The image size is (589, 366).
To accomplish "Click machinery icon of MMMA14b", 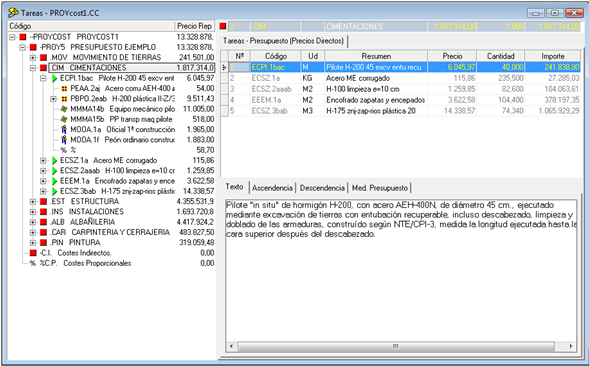I will pyautogui.click(x=64, y=109).
